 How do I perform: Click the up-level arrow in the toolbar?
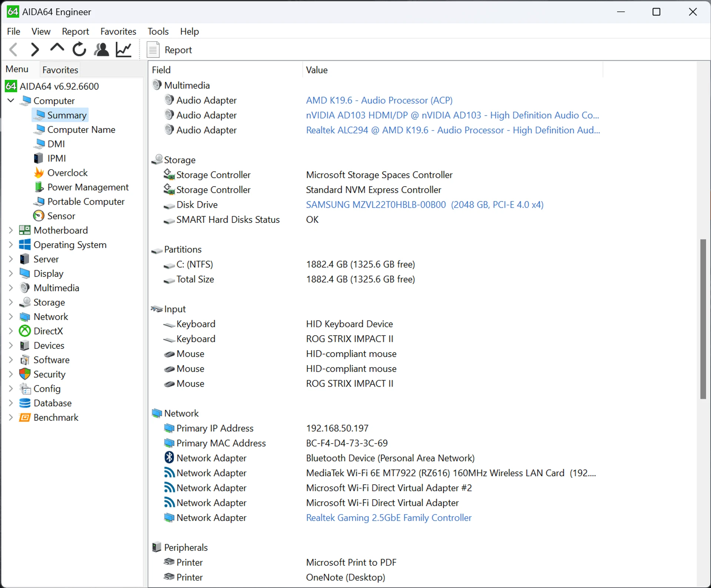pos(57,48)
